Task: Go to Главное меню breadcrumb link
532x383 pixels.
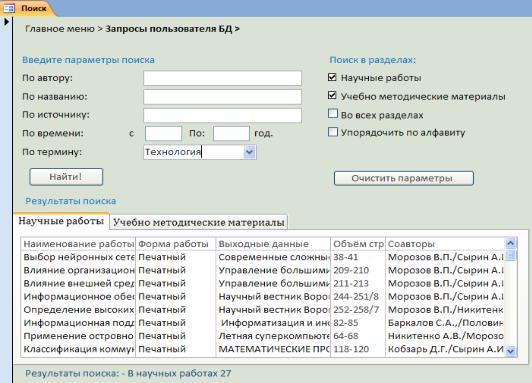Action: [x=60, y=29]
